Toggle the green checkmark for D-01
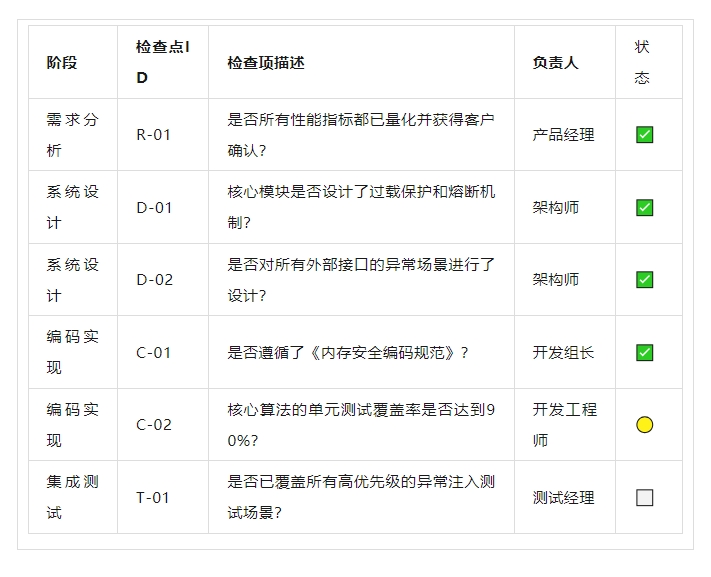 (645, 208)
